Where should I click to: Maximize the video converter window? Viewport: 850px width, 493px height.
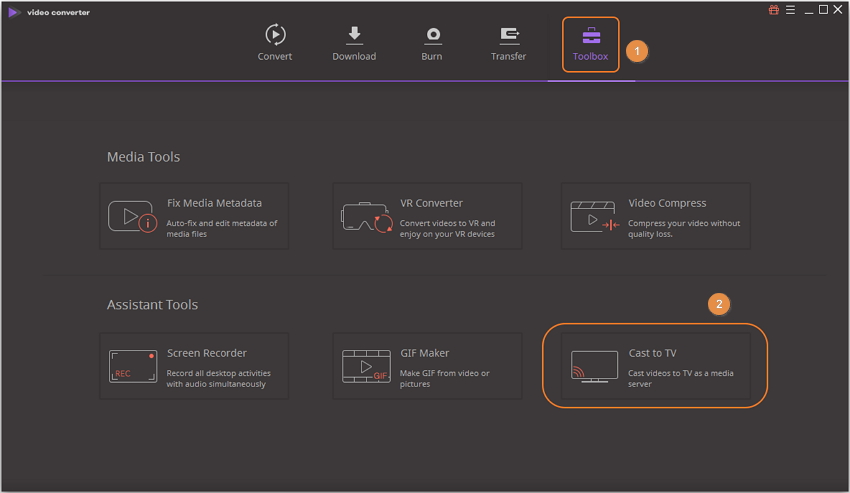pyautogui.click(x=823, y=10)
